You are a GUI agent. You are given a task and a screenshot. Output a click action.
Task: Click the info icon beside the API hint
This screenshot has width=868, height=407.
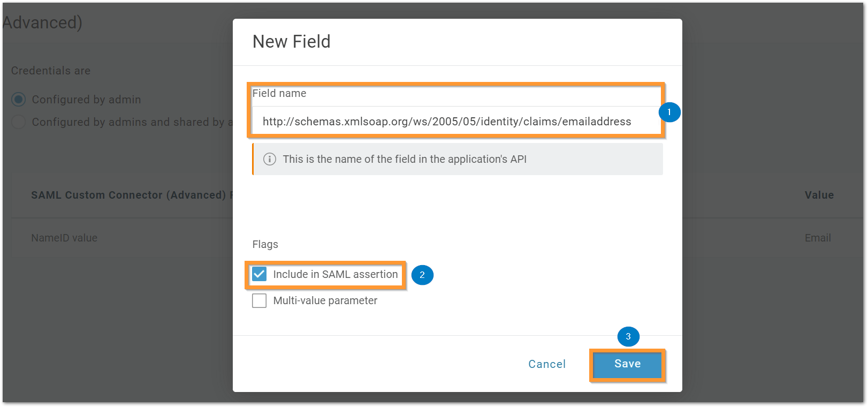tap(270, 159)
